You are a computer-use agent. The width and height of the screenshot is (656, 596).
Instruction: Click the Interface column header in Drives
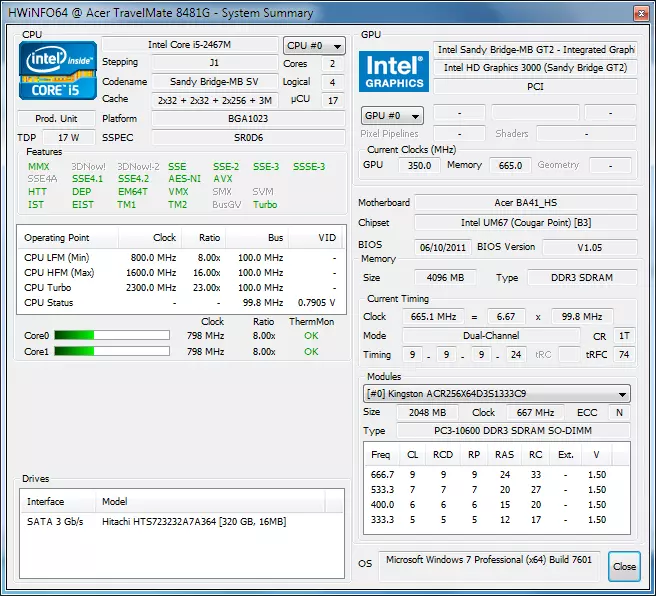click(x=59, y=501)
